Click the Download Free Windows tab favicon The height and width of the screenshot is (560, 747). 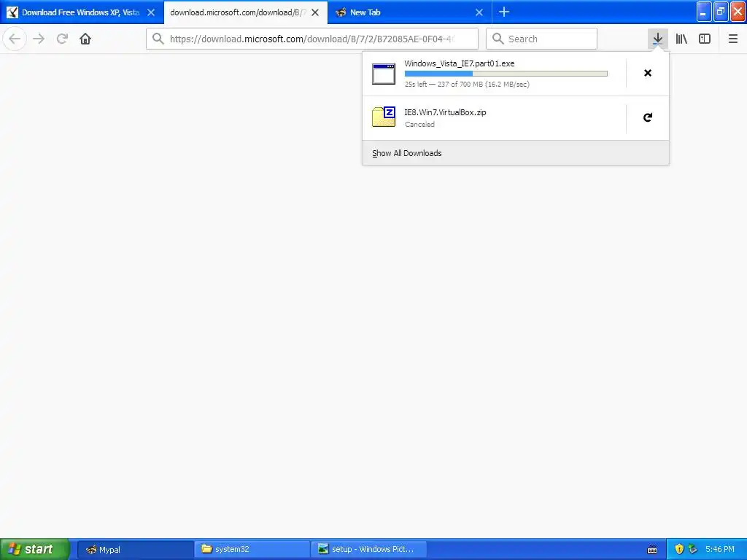click(x=12, y=12)
